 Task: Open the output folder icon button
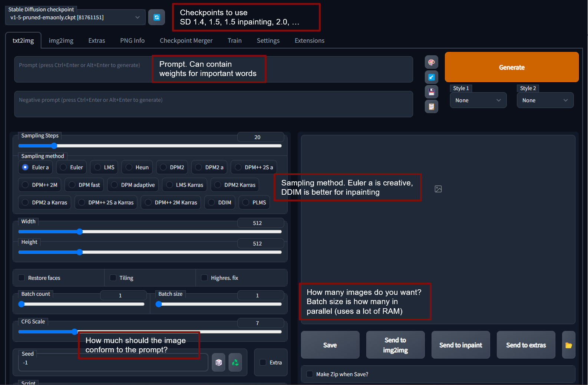click(568, 345)
